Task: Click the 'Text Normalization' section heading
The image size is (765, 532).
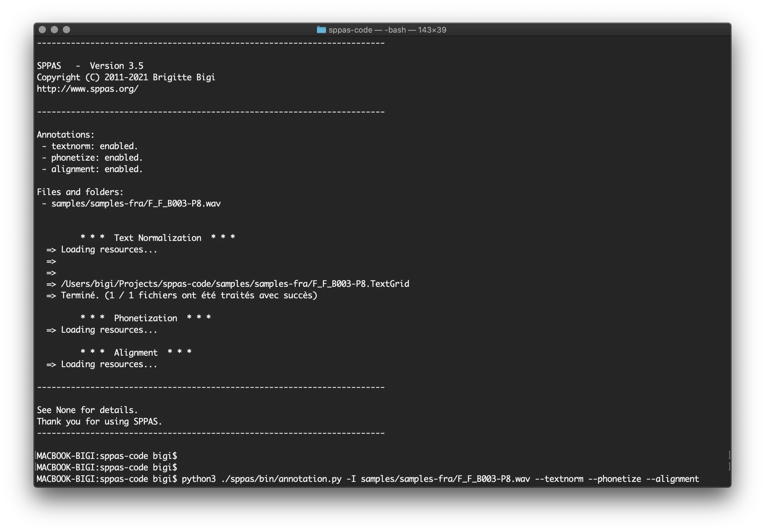Action: [157, 238]
